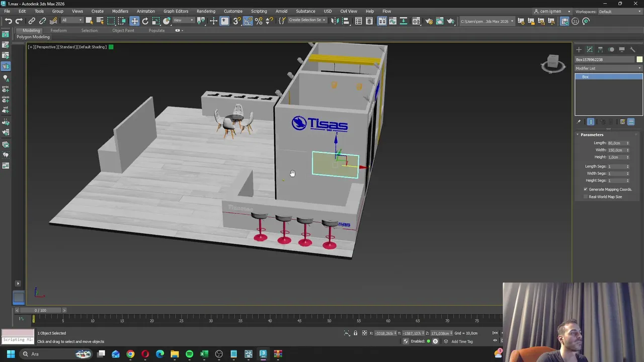Collapse the Parameters rollout

click(x=592, y=135)
